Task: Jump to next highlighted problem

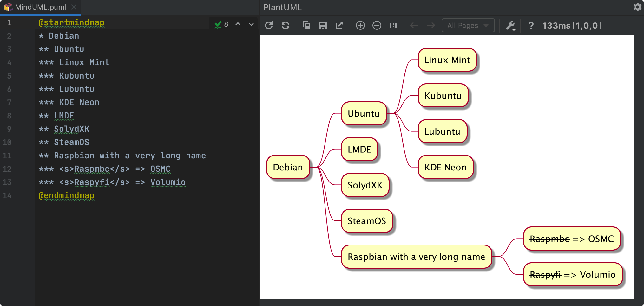Action: (x=251, y=24)
